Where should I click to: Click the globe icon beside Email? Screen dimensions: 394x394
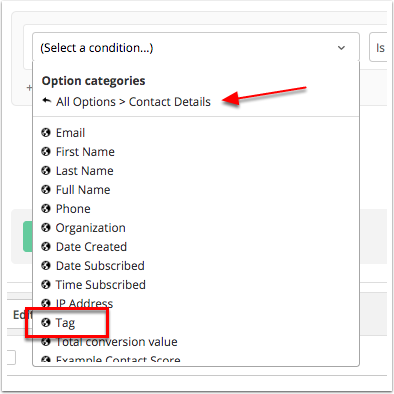pyautogui.click(x=46, y=133)
